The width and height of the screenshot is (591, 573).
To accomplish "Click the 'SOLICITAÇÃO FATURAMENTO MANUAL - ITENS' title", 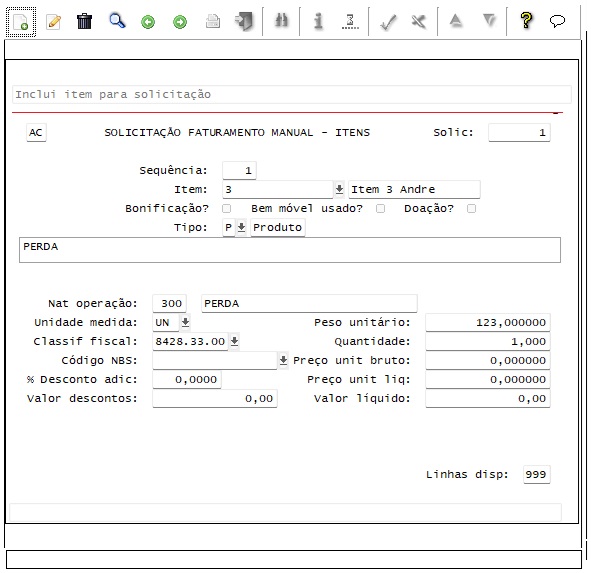I will [237, 133].
